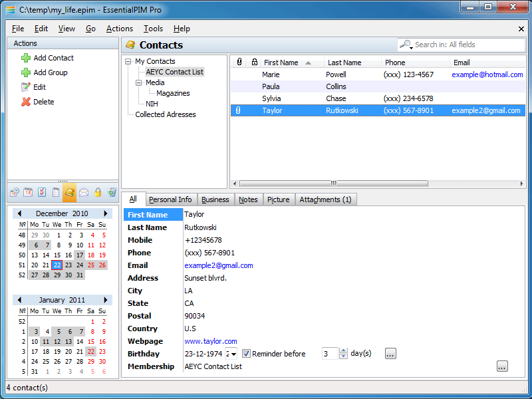
Task: Open the Trash recycle bin module
Action: coord(111,193)
